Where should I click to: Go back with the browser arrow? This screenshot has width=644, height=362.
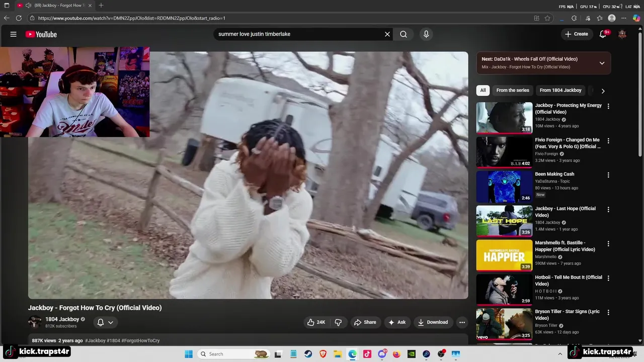click(7, 18)
